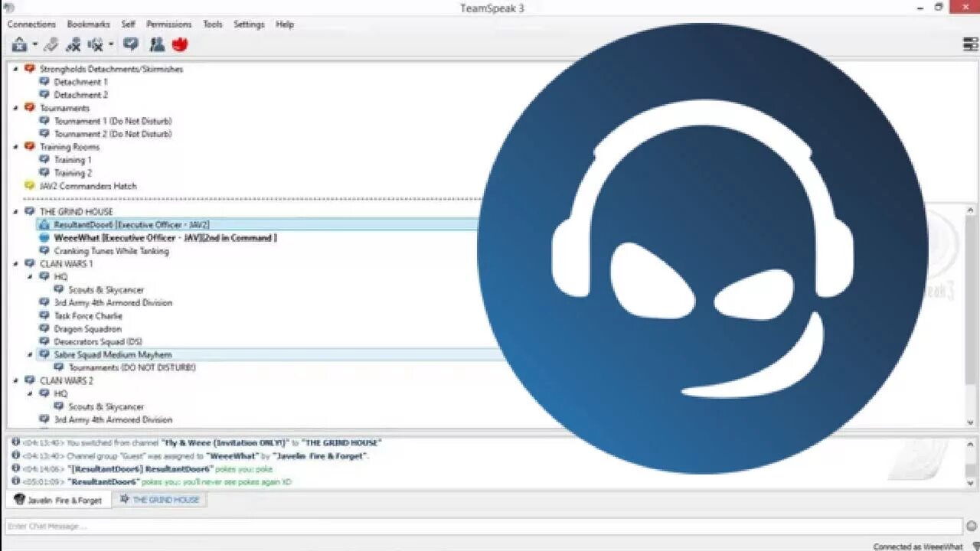Collapse HQ under CLAN WARS 1
The image size is (980, 551).
coord(31,277)
